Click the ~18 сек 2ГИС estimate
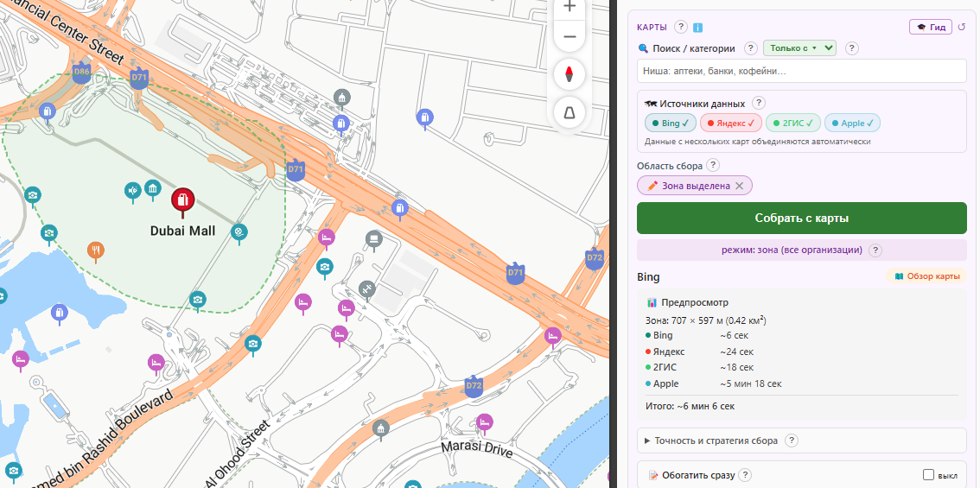The width and height of the screenshot is (980, 488). pyautogui.click(x=737, y=367)
